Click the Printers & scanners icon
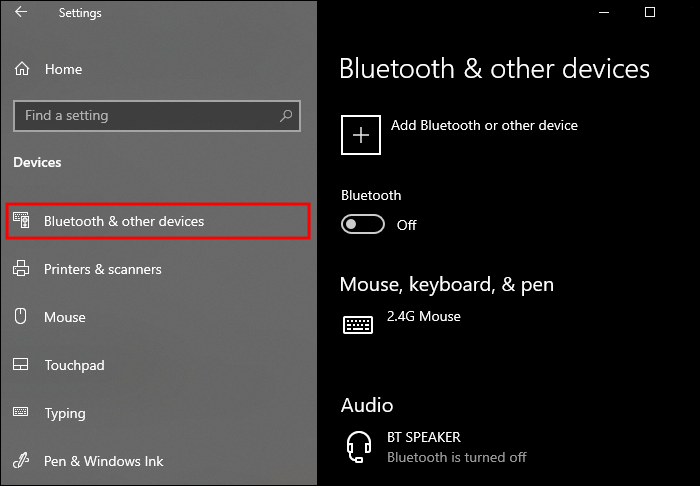 pyautogui.click(x=21, y=269)
